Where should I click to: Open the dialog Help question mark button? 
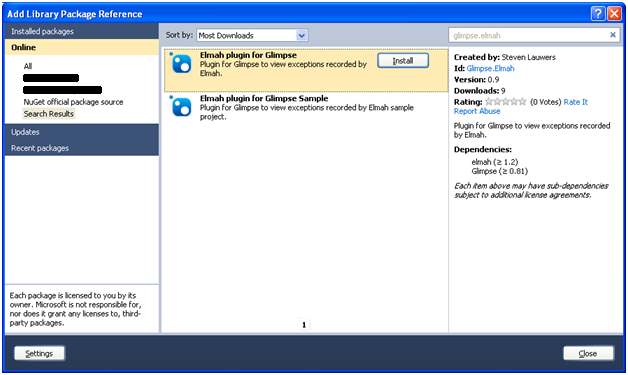point(598,14)
